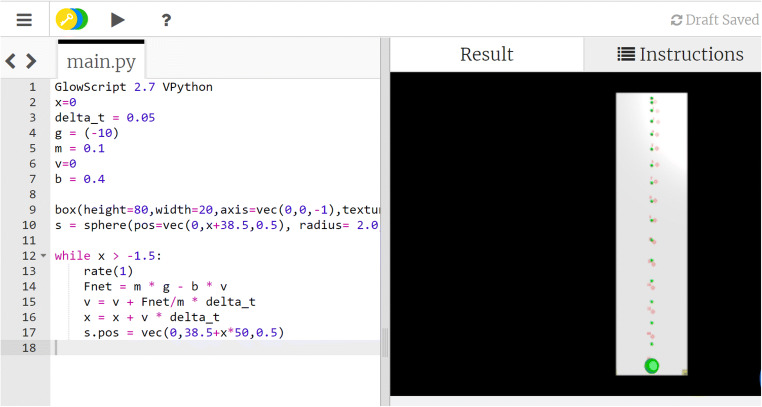
Task: Place cursor on empty line 18
Action: coord(200,348)
